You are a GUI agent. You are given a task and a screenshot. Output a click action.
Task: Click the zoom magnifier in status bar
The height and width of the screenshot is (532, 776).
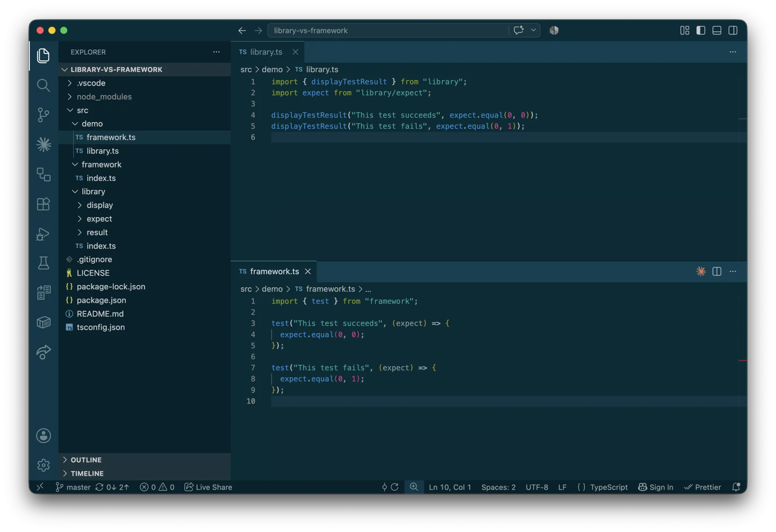414,487
